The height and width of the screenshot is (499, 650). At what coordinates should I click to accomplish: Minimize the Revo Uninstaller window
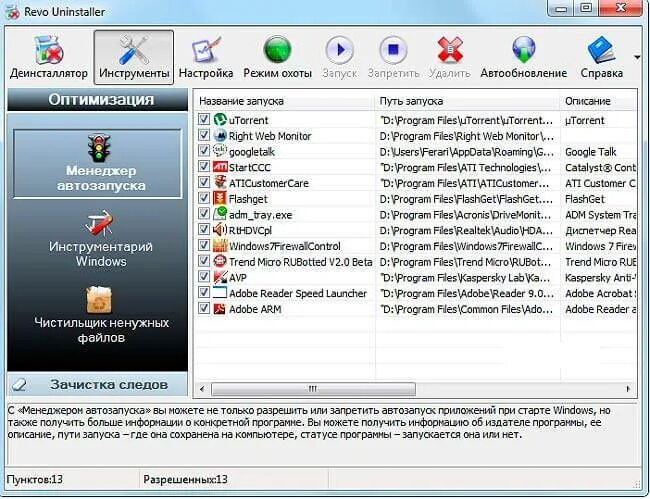(x=561, y=8)
